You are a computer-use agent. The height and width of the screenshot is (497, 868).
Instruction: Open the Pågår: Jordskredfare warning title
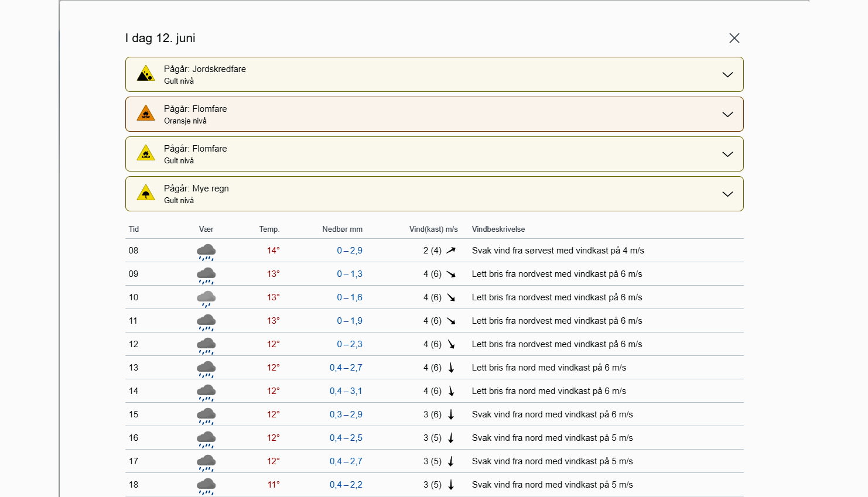click(x=204, y=69)
